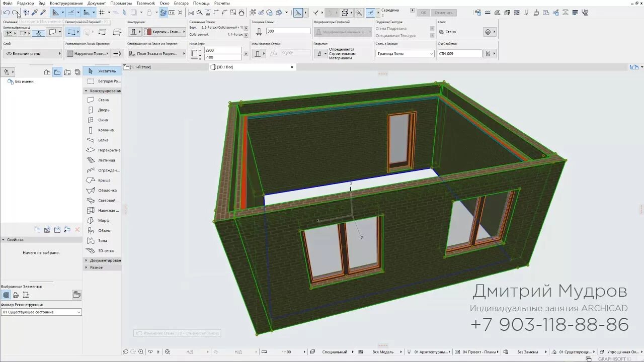Open the Внешние стены layer dropdown
The height and width of the screenshot is (362, 644).
33,53
